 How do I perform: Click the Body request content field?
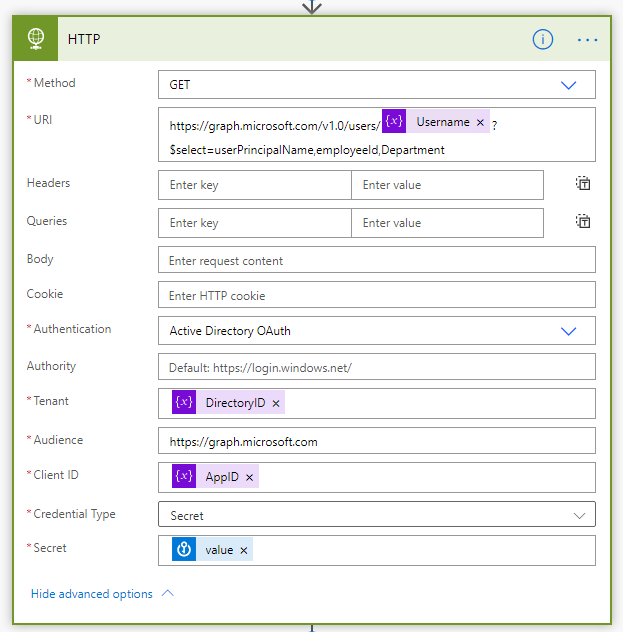click(377, 260)
